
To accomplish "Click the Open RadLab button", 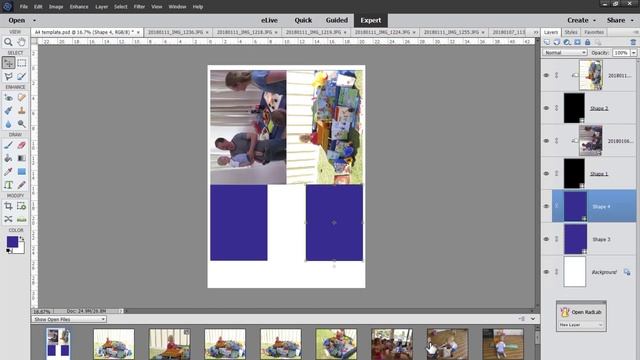I will 581,312.
